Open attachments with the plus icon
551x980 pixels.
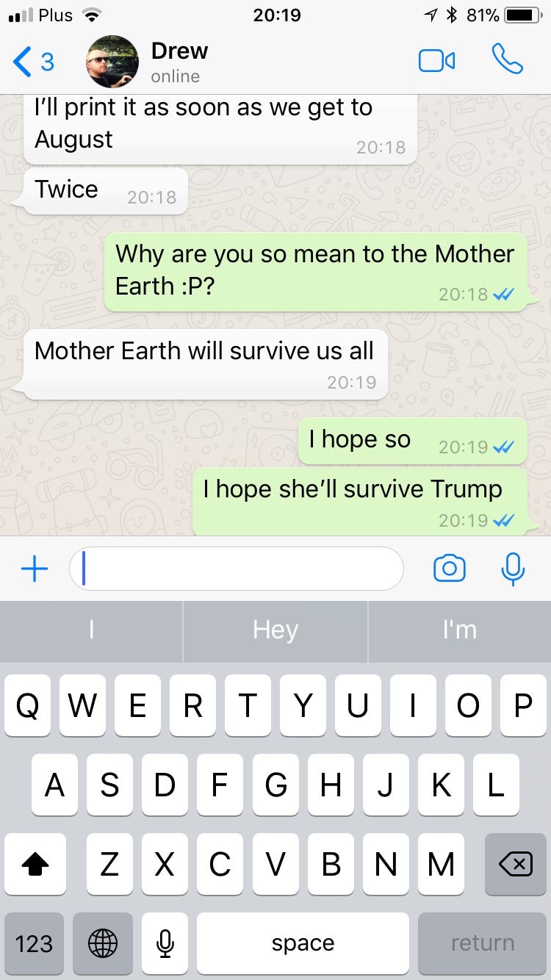tap(35, 569)
